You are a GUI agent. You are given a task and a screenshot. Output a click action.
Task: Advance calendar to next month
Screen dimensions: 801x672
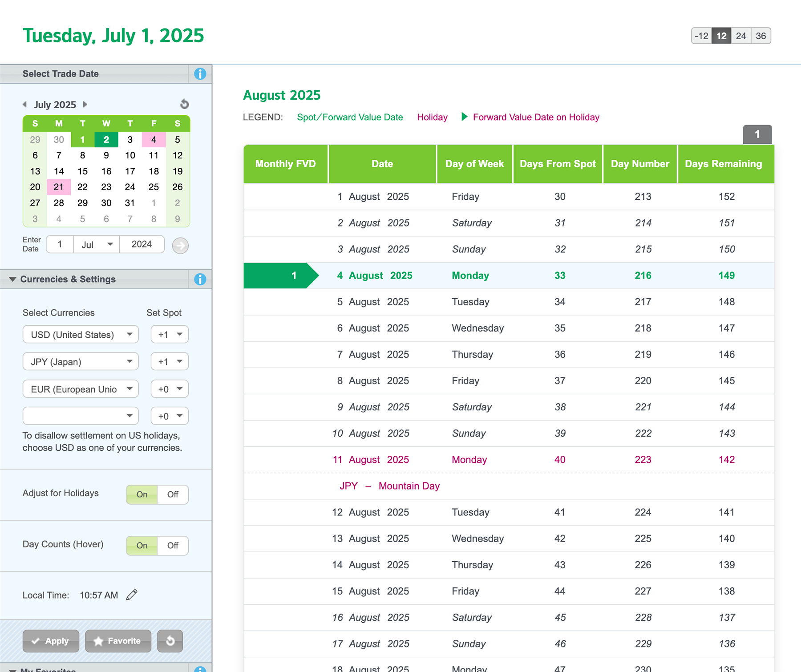(x=85, y=105)
